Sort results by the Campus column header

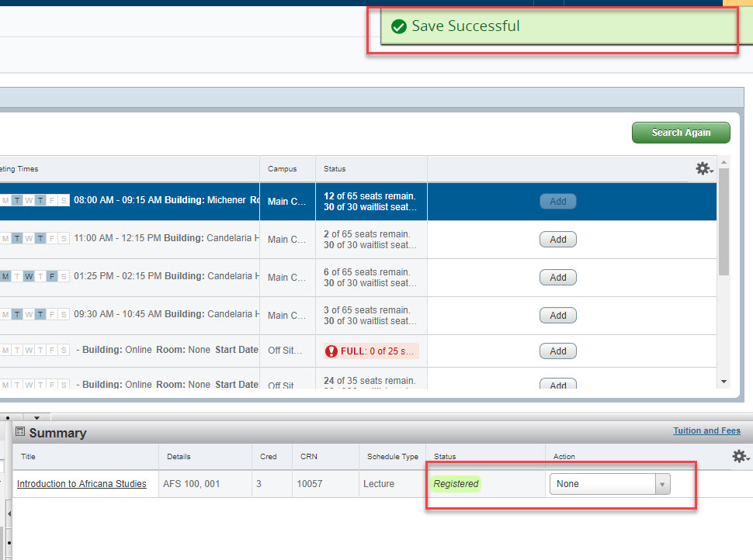pos(283,169)
